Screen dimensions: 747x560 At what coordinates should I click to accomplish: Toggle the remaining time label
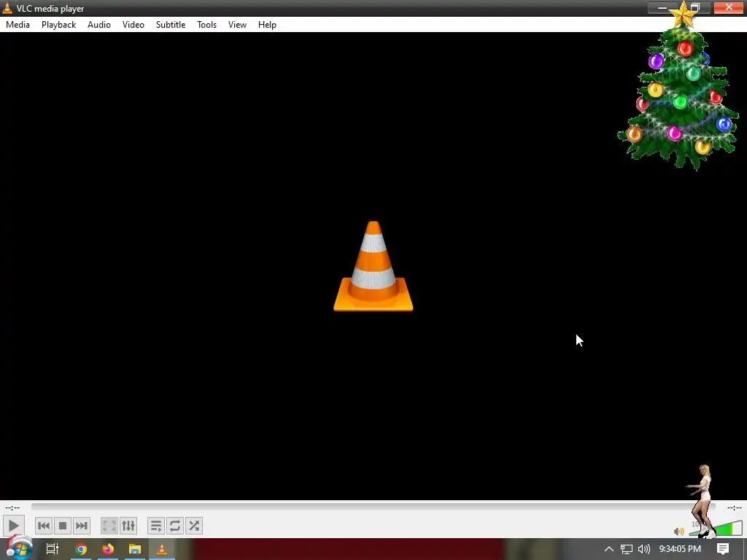pyautogui.click(x=734, y=507)
